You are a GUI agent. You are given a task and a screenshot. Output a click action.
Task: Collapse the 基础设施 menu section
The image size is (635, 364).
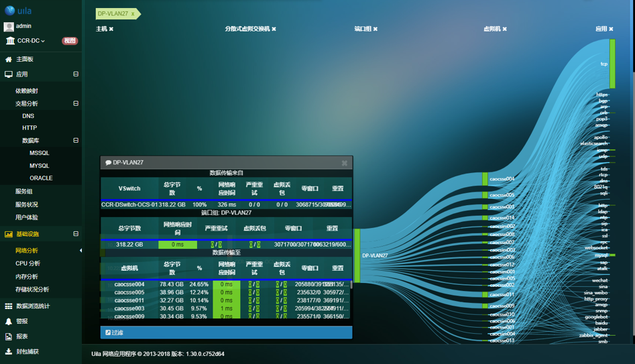pos(76,234)
